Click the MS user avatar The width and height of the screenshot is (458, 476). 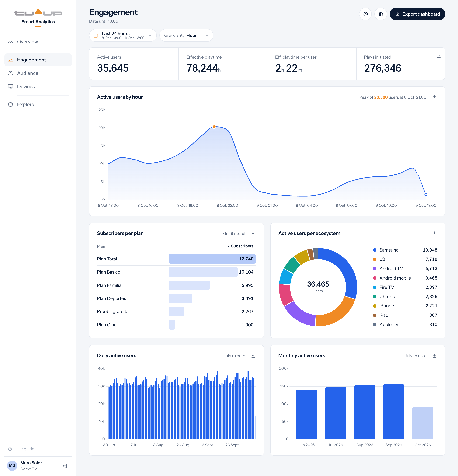click(x=12, y=465)
